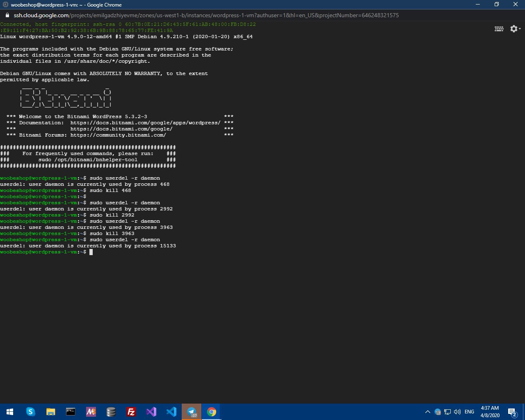Click the 'Connected, host fingerprint' line

tap(128, 25)
